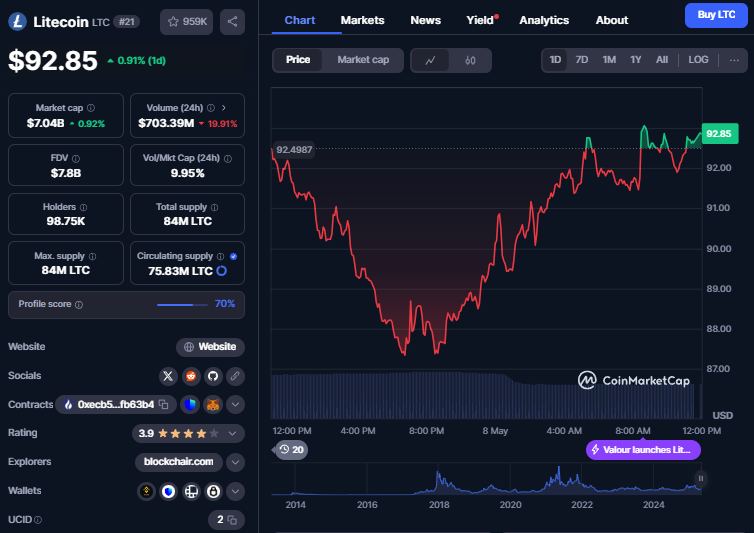The image size is (754, 533).
Task: Show FDV info icon
Action: tap(76, 158)
